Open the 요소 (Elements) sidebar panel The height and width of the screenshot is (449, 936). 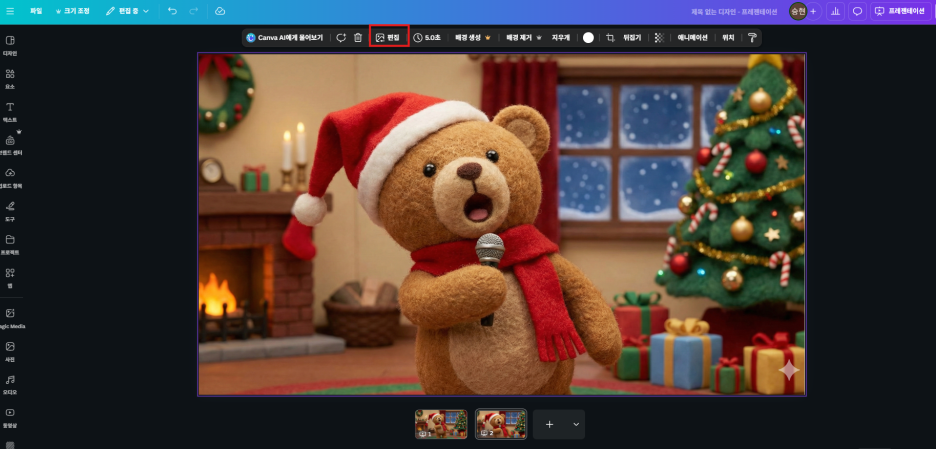pos(10,79)
